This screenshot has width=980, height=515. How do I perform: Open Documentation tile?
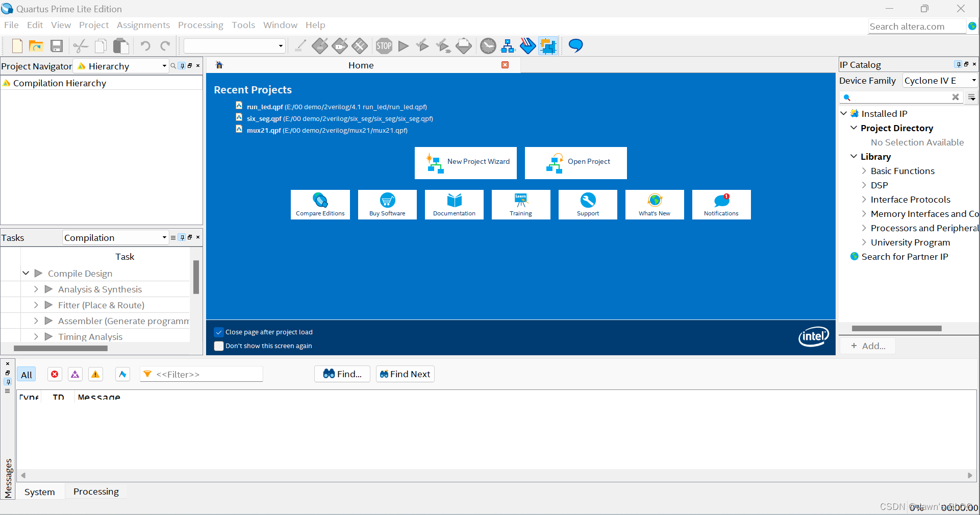454,205
